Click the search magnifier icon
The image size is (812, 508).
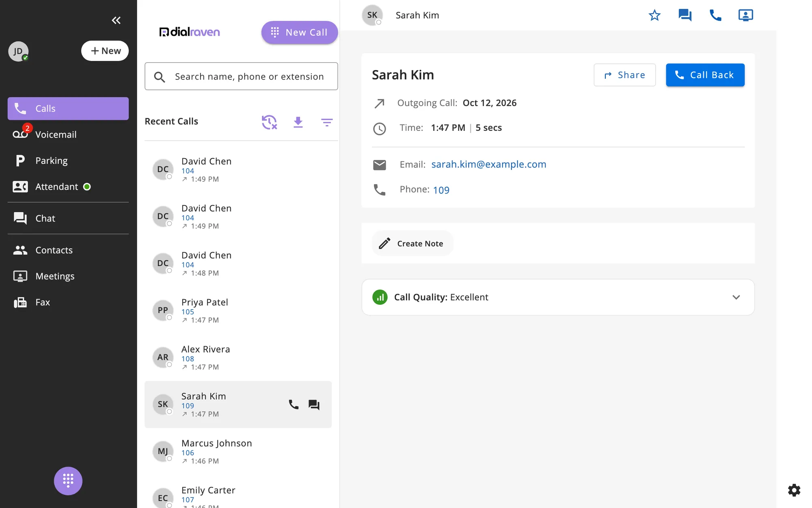click(x=160, y=77)
